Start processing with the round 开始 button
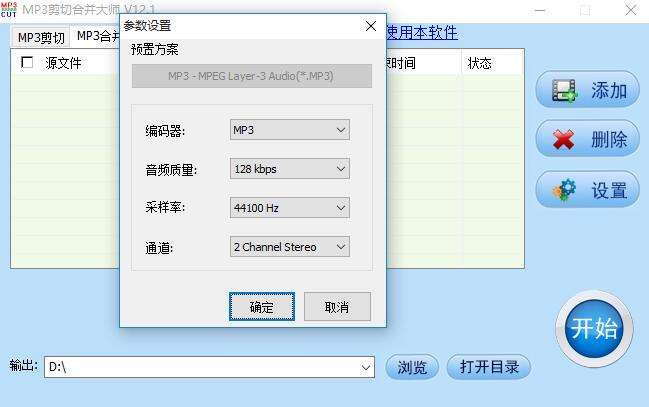The image size is (649, 407). (594, 329)
